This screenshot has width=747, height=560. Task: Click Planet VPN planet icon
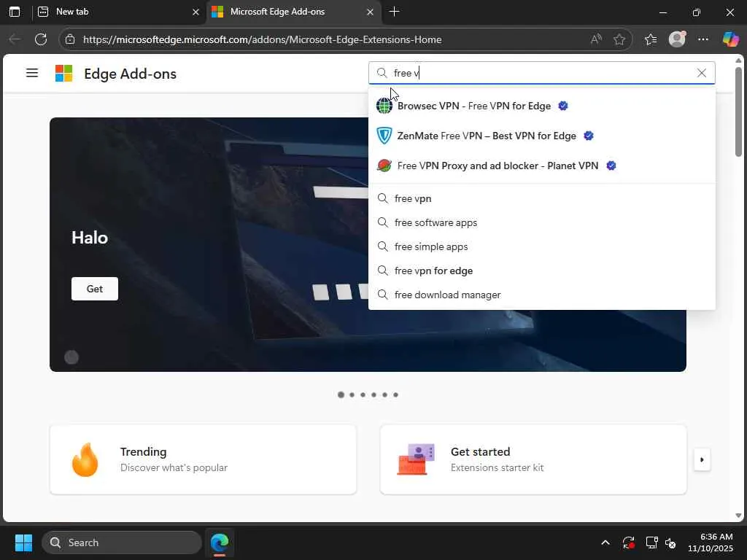pyautogui.click(x=384, y=166)
